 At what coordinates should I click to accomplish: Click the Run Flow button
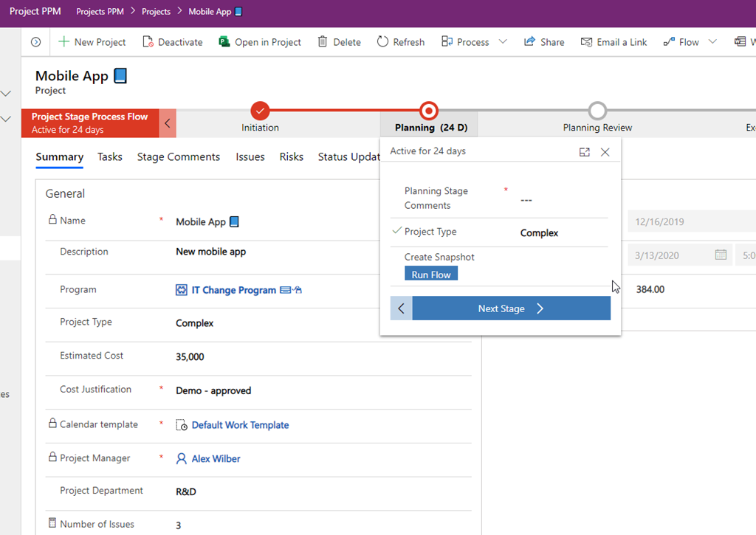click(431, 275)
